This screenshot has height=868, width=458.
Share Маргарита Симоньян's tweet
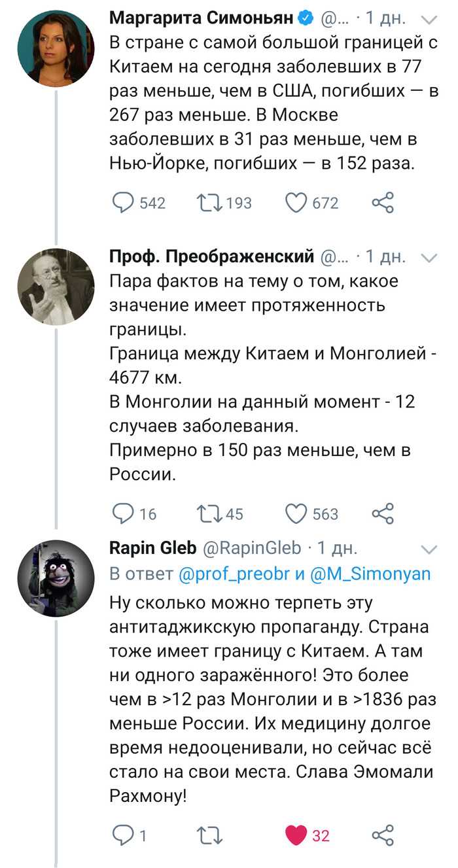pyautogui.click(x=383, y=203)
